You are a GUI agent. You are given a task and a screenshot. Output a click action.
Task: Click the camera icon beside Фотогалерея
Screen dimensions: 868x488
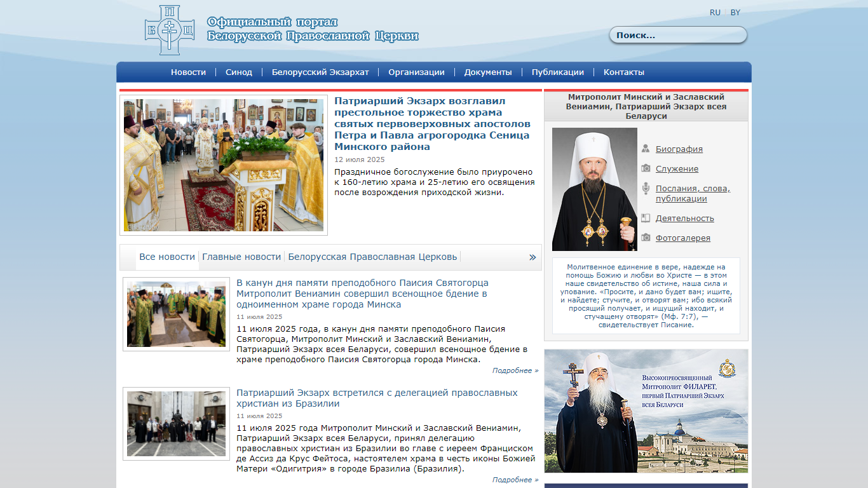tap(646, 238)
